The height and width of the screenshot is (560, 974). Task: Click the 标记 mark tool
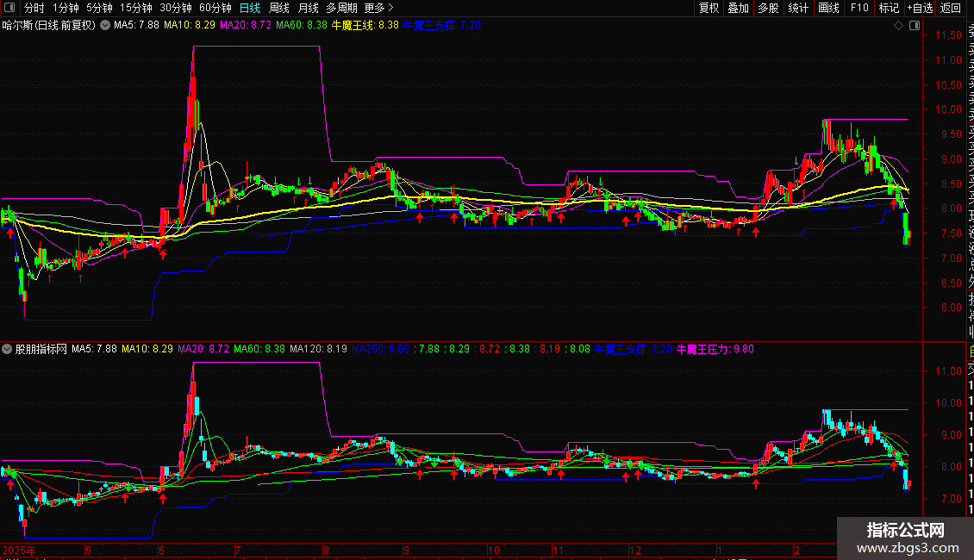(x=888, y=8)
